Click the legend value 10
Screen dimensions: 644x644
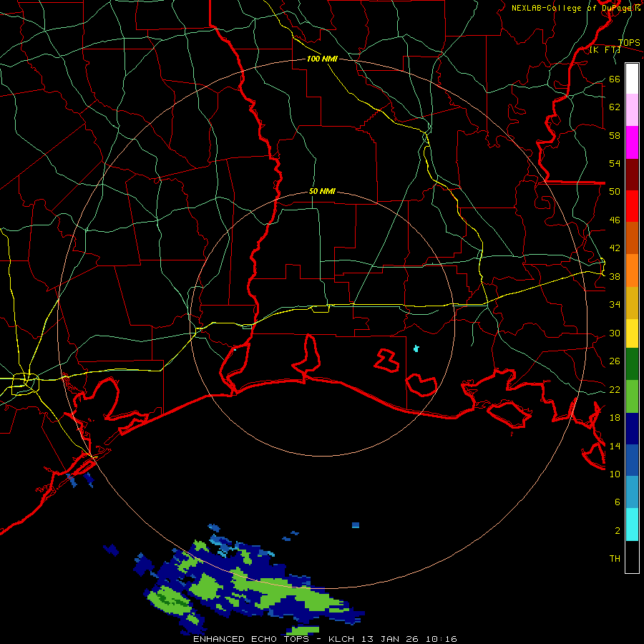615,474
